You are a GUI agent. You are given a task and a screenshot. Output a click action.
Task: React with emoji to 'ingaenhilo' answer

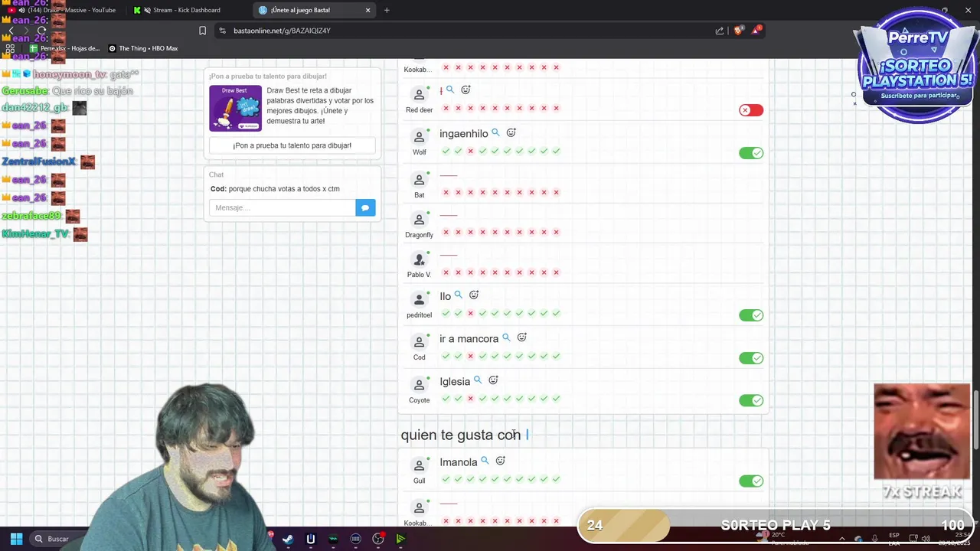[511, 133]
